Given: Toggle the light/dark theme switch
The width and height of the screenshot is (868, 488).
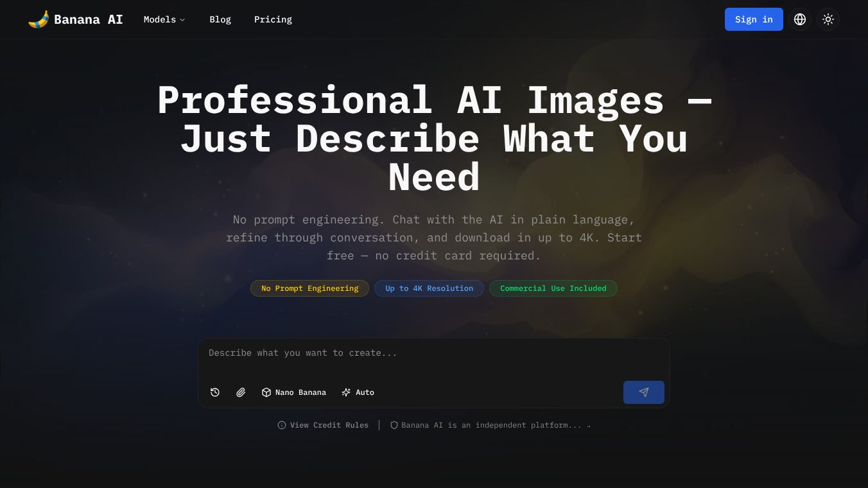Looking at the screenshot, I should 828,19.
